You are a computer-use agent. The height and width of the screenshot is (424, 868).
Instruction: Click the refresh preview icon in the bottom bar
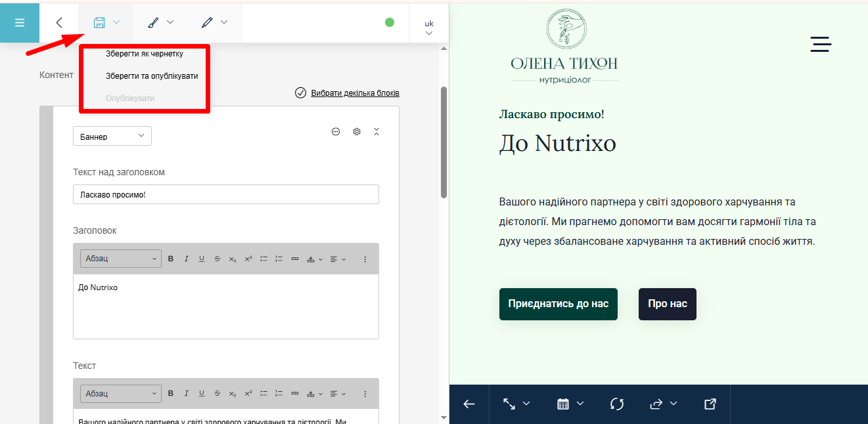coord(616,404)
